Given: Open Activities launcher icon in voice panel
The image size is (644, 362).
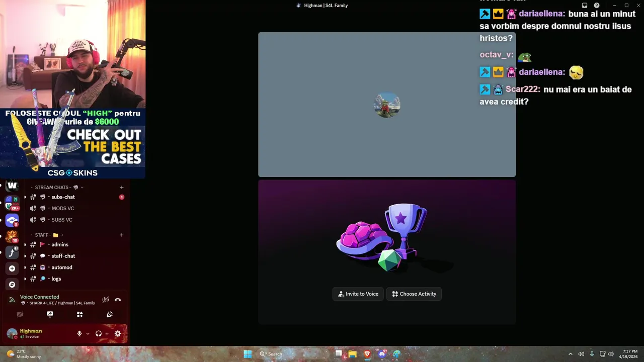Looking at the screenshot, I should [79, 314].
